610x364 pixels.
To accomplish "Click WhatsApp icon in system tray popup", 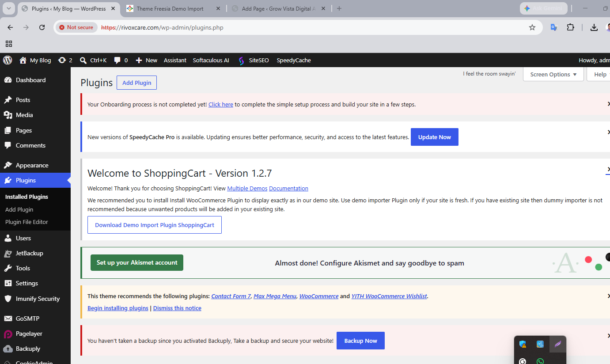I will click(540, 361).
